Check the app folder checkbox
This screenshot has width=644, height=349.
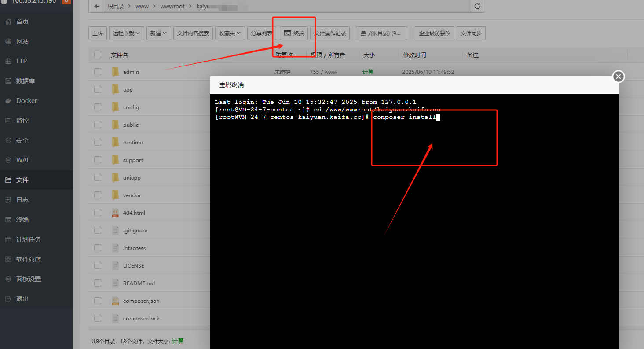pos(98,89)
